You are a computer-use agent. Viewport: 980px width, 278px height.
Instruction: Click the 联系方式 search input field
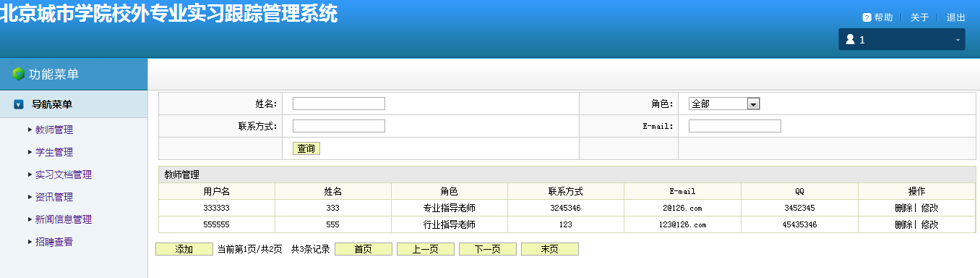click(x=339, y=126)
